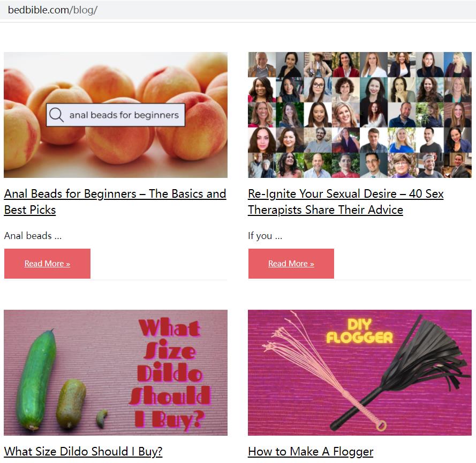The height and width of the screenshot is (463, 476).
Task: Open 'How to Make A Flogger' link
Action: (x=311, y=451)
